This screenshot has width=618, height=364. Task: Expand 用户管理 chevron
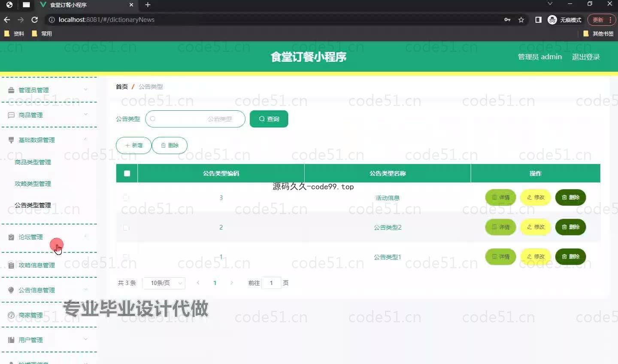click(85, 339)
